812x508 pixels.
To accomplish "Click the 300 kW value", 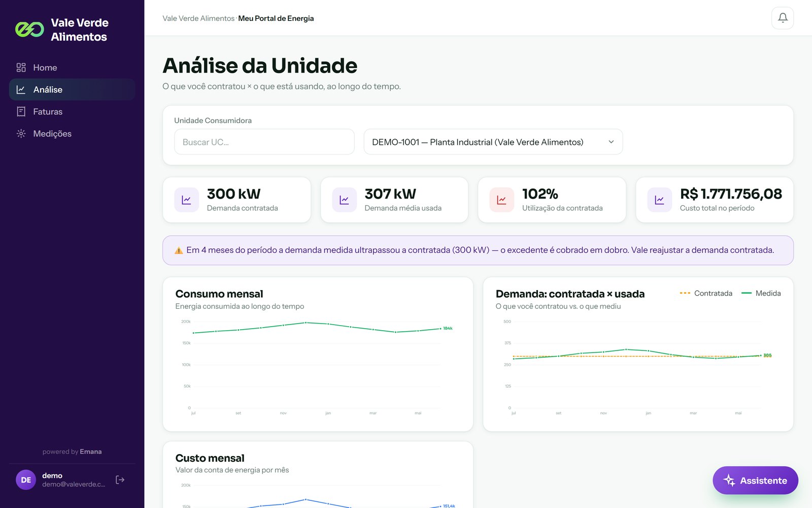I will (x=233, y=194).
